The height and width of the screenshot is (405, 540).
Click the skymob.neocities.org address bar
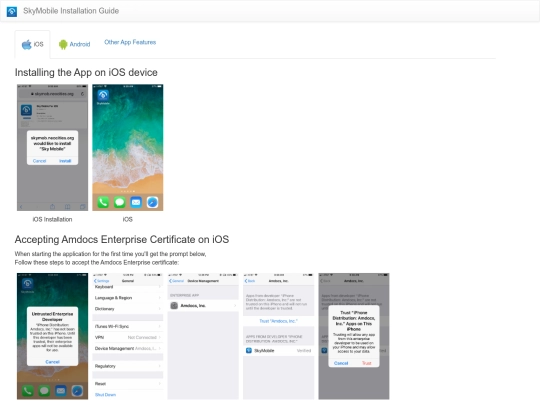52,94
